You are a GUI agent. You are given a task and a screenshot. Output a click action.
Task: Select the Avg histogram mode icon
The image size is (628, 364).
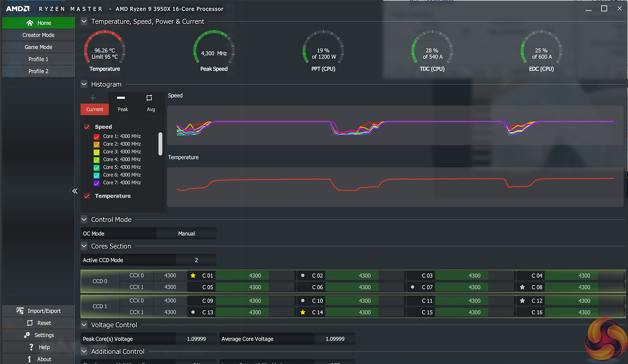[149, 98]
